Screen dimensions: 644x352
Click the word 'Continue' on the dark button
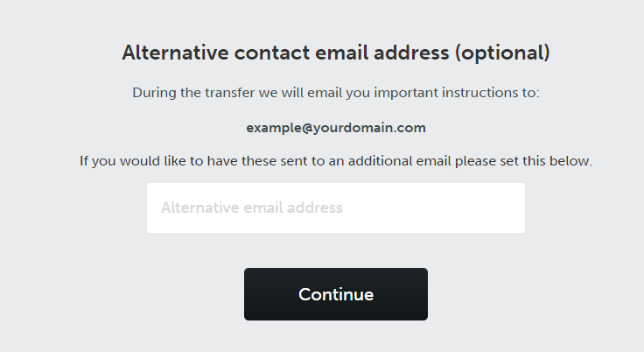pyautogui.click(x=335, y=294)
